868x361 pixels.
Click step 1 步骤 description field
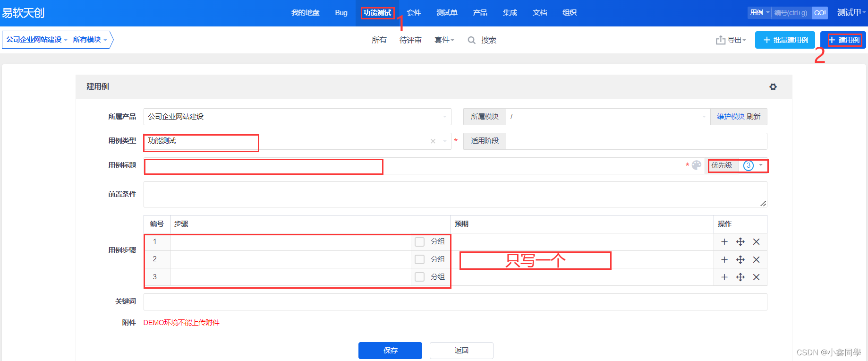(x=290, y=242)
